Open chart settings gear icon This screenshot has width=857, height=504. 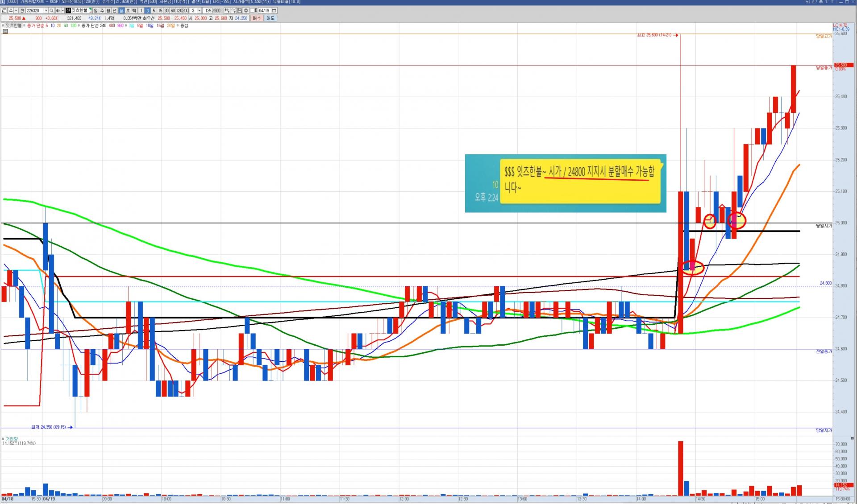point(246,11)
